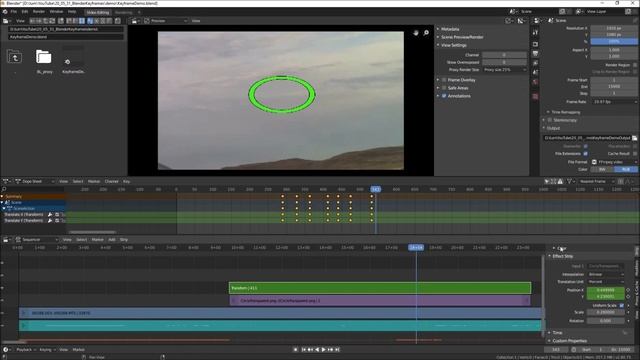Screen dimensions: 640x360
Task: Expand the Time Remapping panel
Action: (565, 112)
